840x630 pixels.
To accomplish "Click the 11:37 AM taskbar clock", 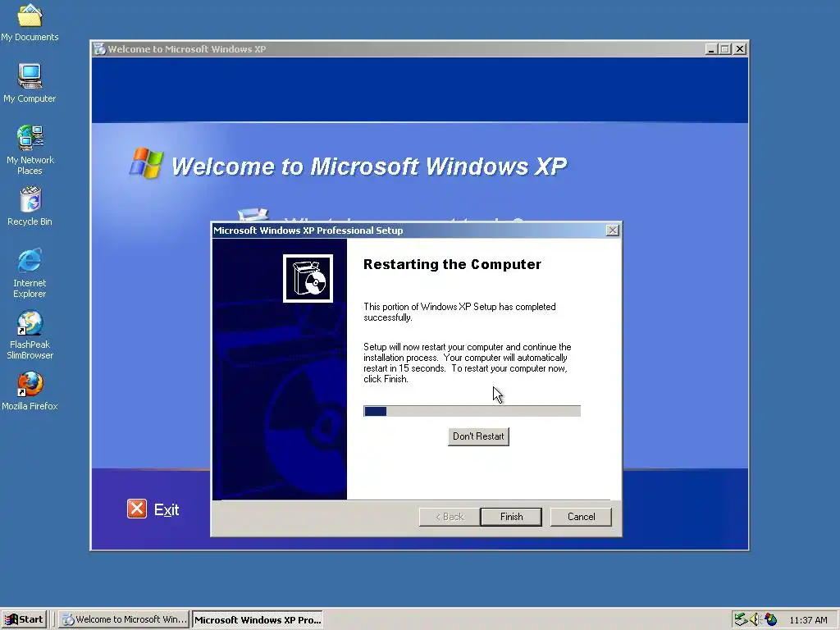I will [x=808, y=620].
